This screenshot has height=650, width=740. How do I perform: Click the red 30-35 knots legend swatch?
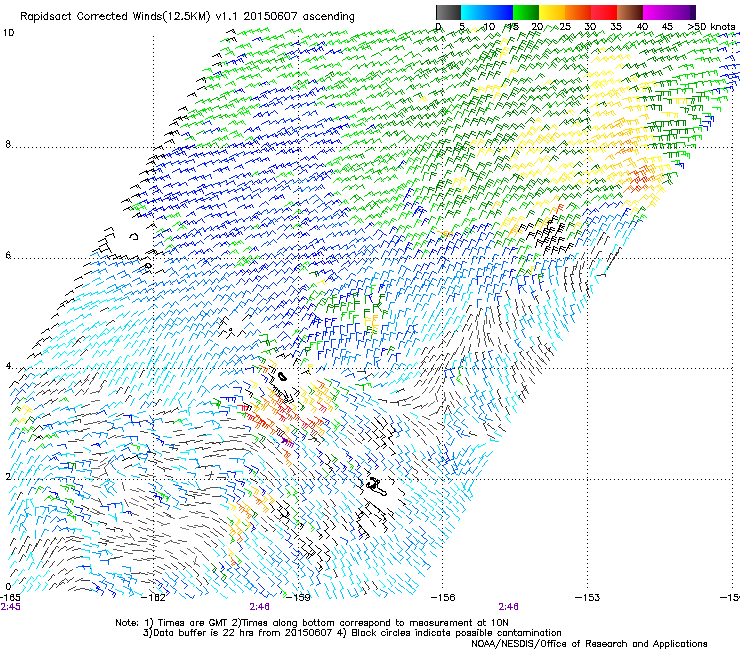(604, 12)
